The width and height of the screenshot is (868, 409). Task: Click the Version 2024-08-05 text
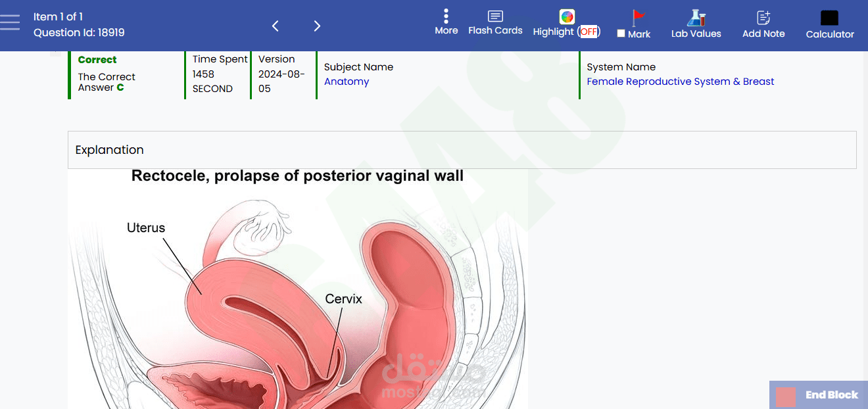pos(281,74)
